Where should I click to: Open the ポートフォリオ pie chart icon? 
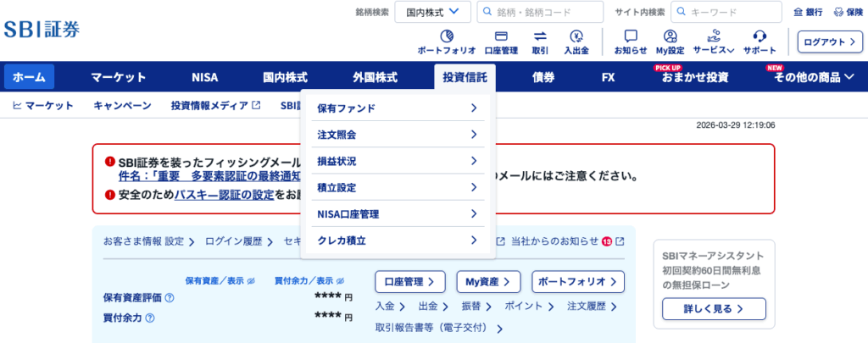click(446, 36)
